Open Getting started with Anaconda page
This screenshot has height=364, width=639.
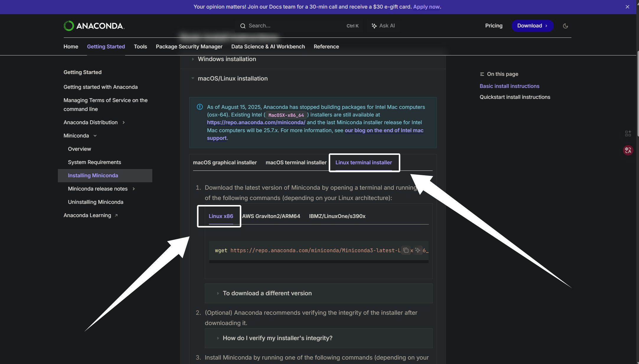tap(101, 87)
